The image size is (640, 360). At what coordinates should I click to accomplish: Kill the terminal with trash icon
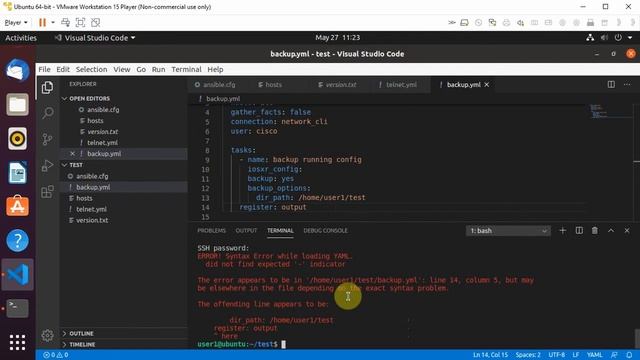595,231
